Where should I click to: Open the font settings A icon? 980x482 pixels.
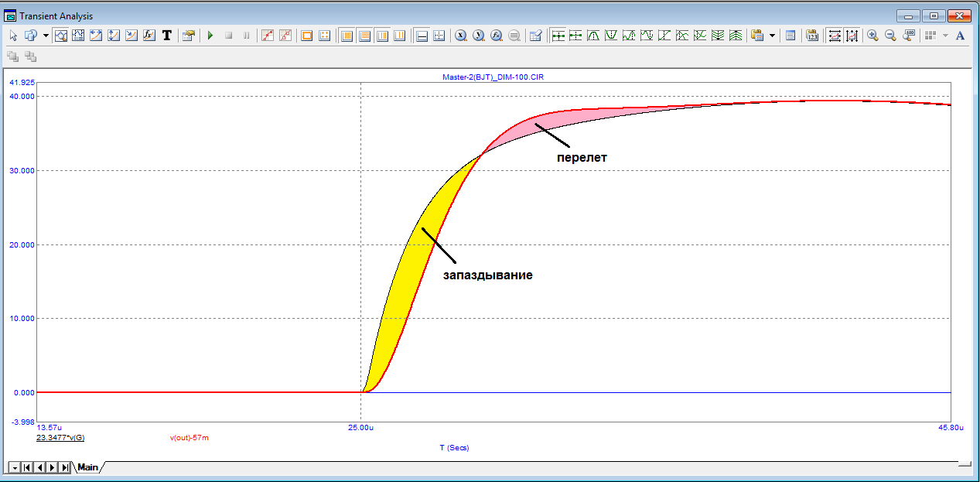pyautogui.click(x=961, y=36)
